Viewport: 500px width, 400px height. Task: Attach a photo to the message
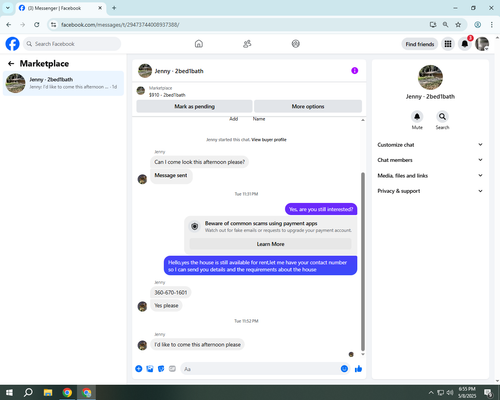pos(150,369)
